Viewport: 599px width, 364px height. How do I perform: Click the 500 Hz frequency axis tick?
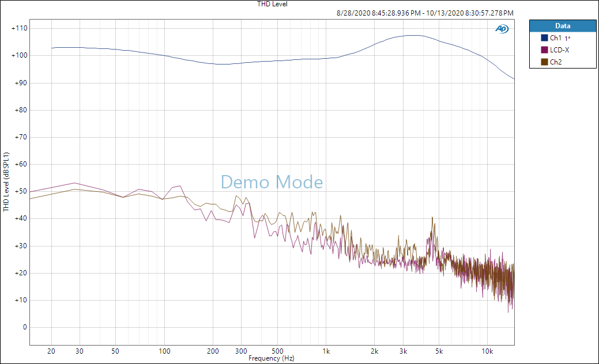point(277,351)
